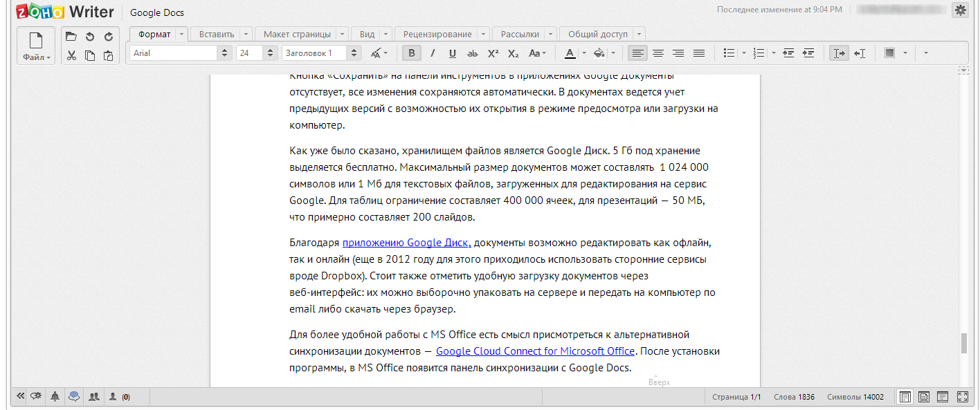The image size is (980, 410).
Task: Apply superscript formatting with X² icon
Action: [x=493, y=53]
